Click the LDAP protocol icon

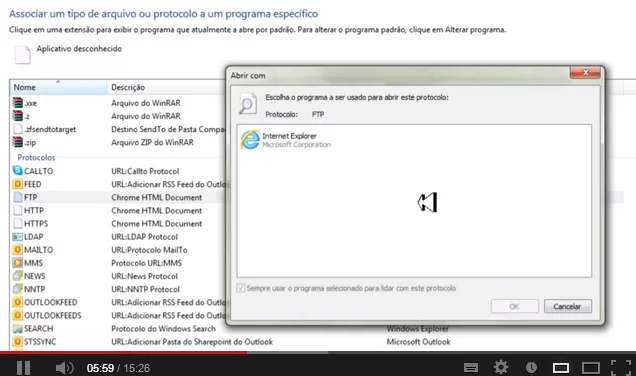[17, 236]
